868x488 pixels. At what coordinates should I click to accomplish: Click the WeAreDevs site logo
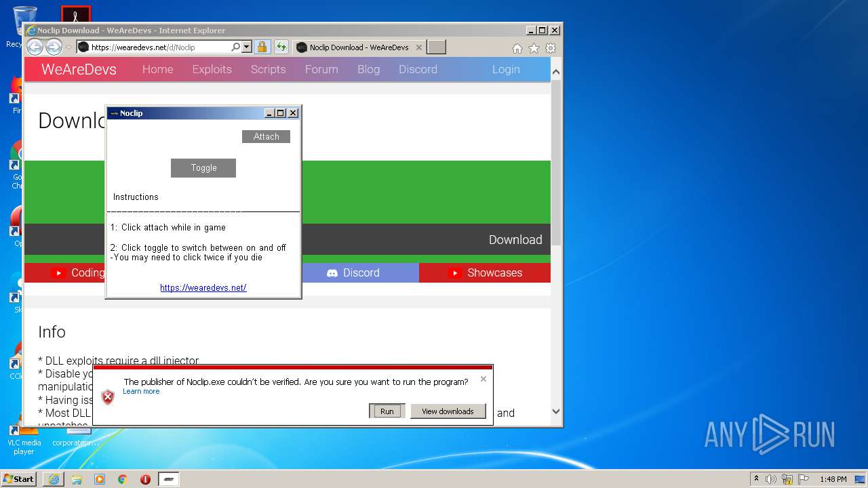tap(79, 69)
